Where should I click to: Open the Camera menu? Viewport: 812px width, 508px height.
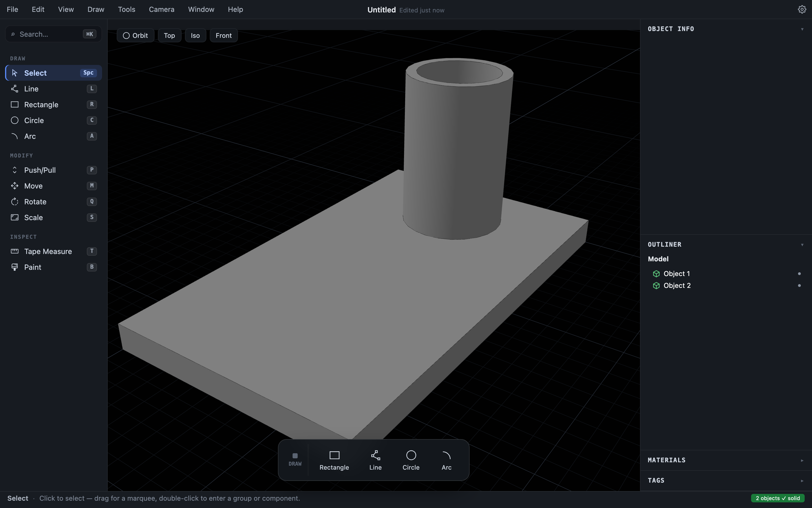point(162,9)
